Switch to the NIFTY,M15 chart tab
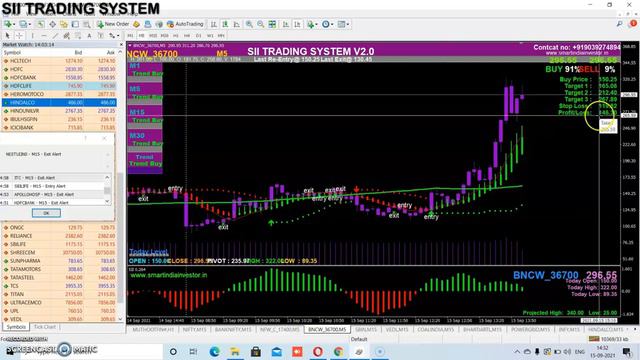Viewport: 640px width, 360px height. [x=194, y=329]
